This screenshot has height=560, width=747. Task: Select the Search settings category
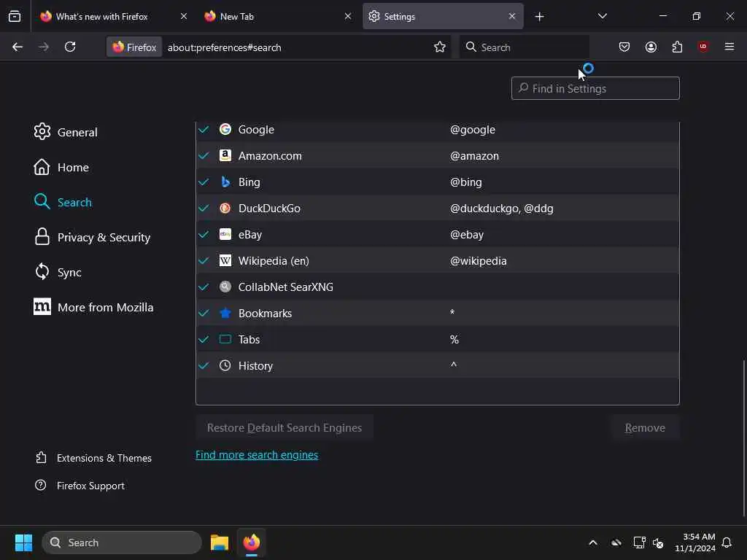(63, 202)
